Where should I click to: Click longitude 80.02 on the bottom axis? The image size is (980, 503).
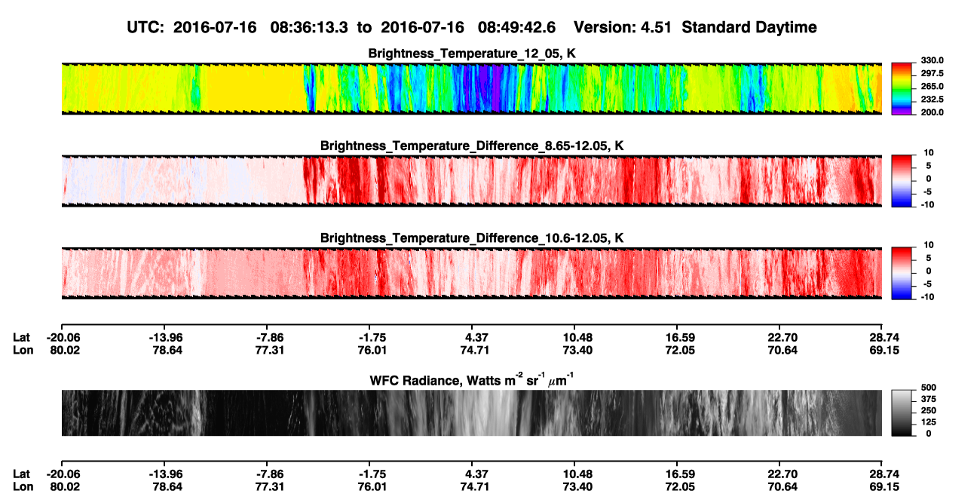[x=64, y=487]
